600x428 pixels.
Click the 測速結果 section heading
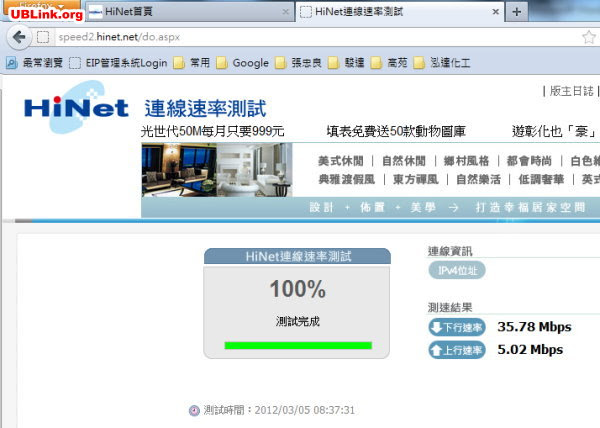tap(450, 308)
